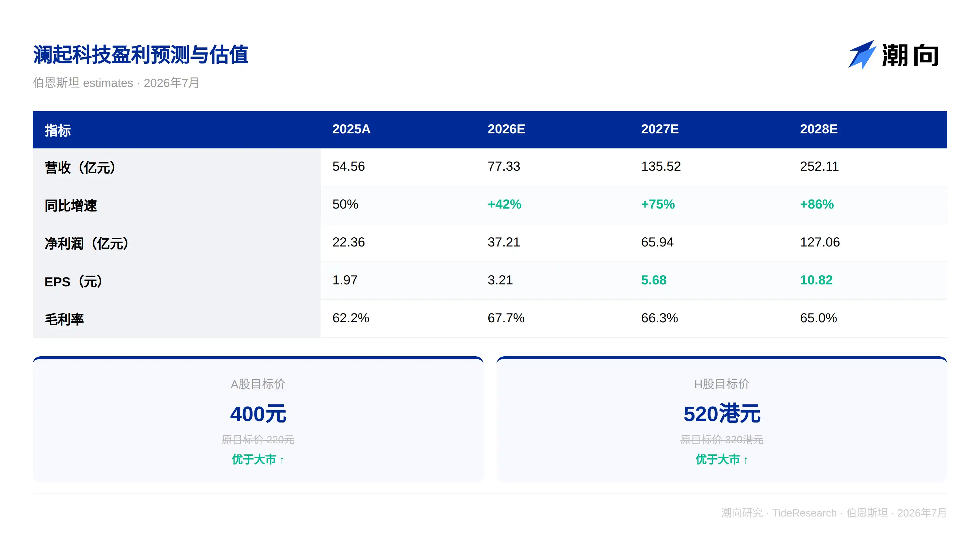Click green growth value +42%
This screenshot has width=980, height=559.
click(504, 204)
